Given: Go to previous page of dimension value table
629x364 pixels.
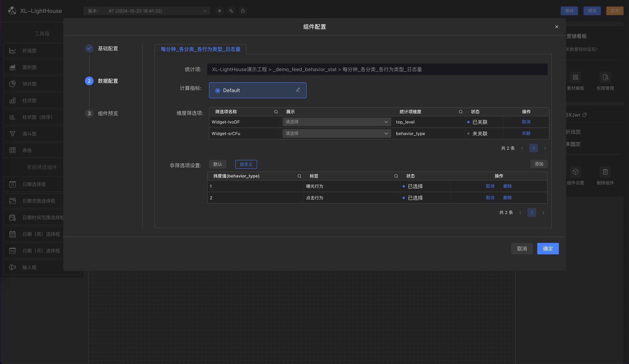Looking at the screenshot, I should tap(520, 213).
